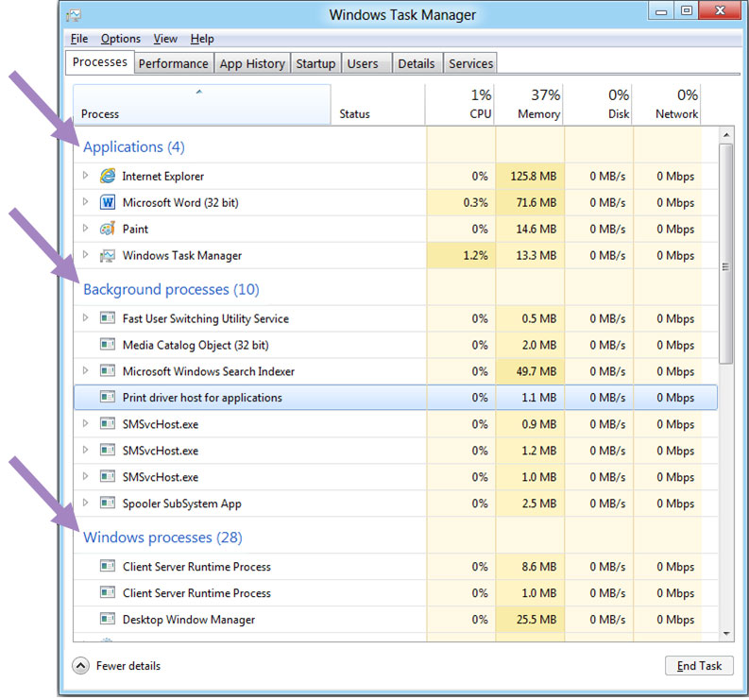Image resolution: width=749 pixels, height=700 pixels.
Task: Click the Desktop Window Manager icon
Action: [x=108, y=621]
